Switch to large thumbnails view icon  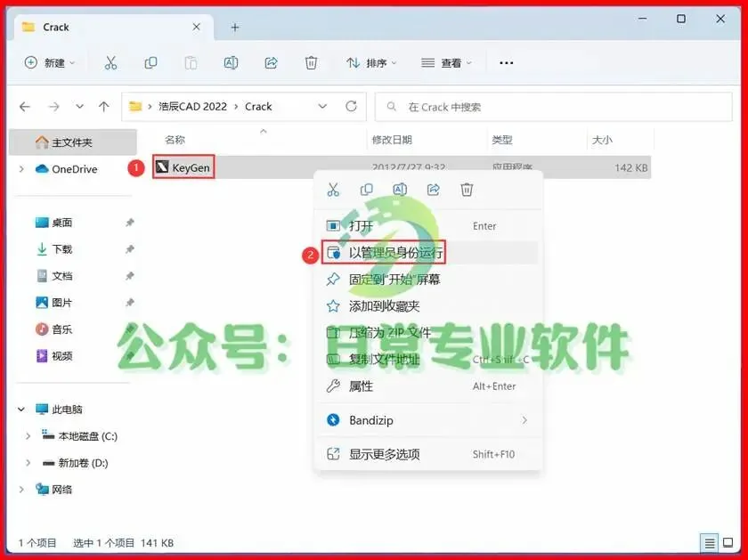[728, 542]
